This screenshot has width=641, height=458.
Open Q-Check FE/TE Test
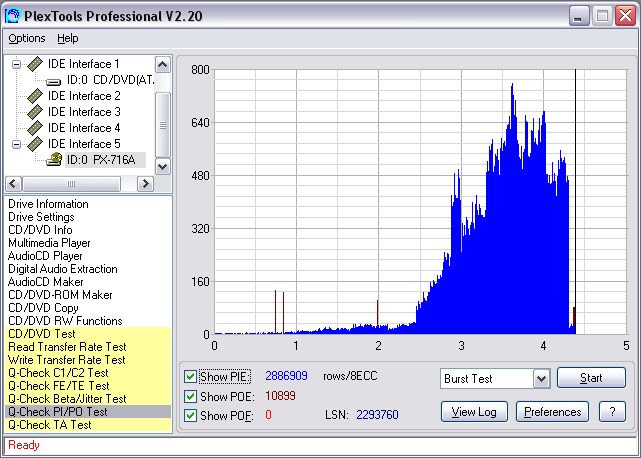tap(88, 386)
